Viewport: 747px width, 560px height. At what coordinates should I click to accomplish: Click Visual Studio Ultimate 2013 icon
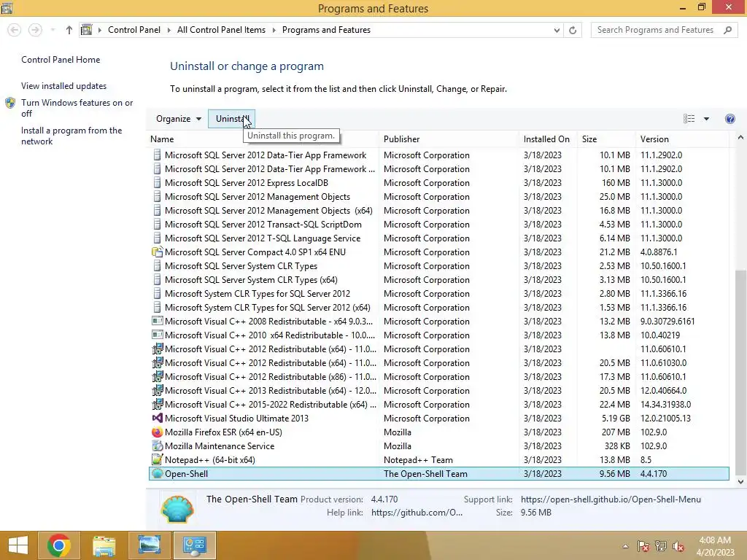(157, 418)
